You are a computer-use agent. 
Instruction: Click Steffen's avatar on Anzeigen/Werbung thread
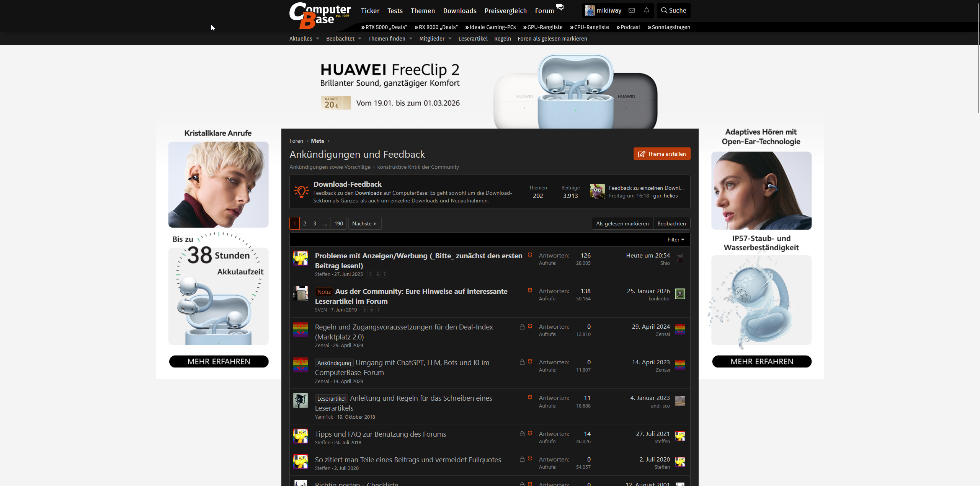[x=301, y=258]
